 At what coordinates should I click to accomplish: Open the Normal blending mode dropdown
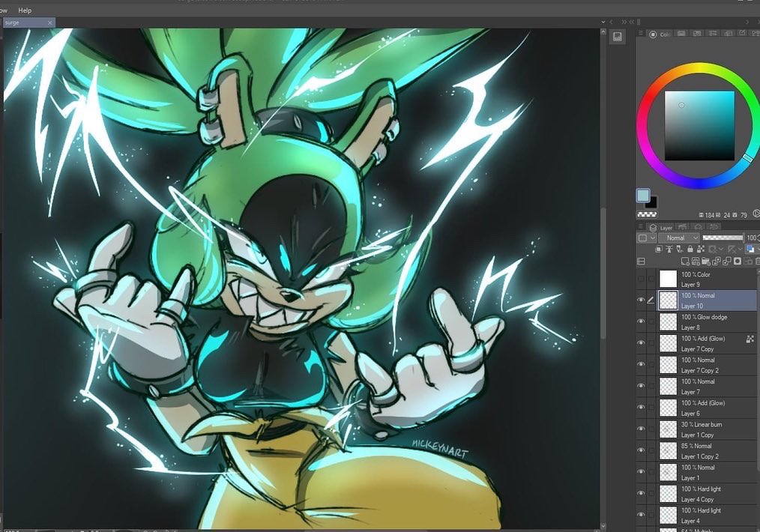679,238
